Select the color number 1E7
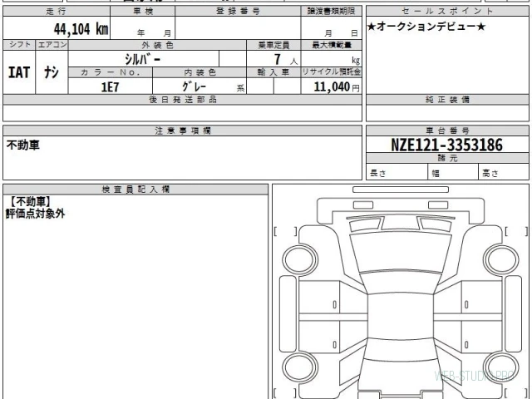This screenshot has width=532, height=399. [110, 87]
